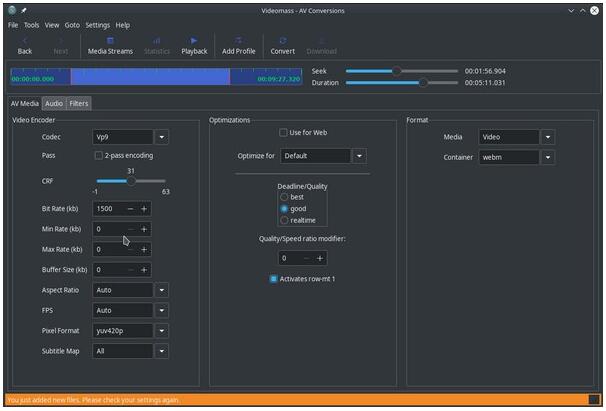Open the Help menu

(123, 25)
